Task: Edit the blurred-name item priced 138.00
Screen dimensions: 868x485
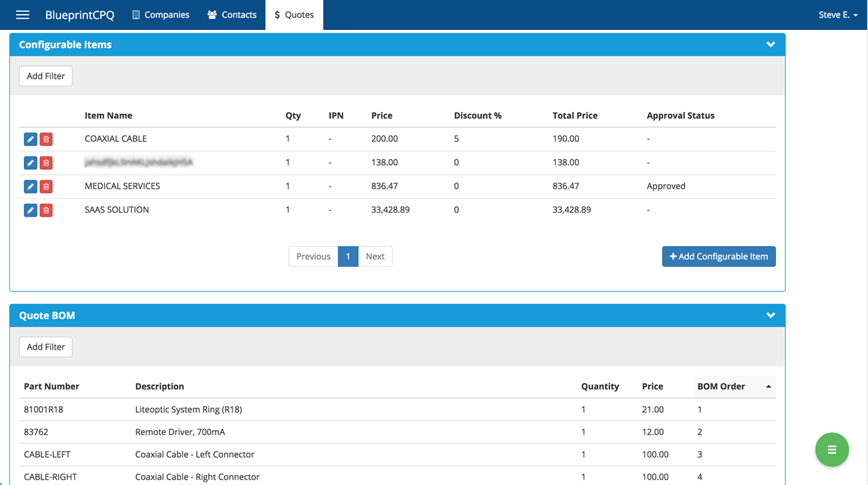Action: (x=30, y=163)
